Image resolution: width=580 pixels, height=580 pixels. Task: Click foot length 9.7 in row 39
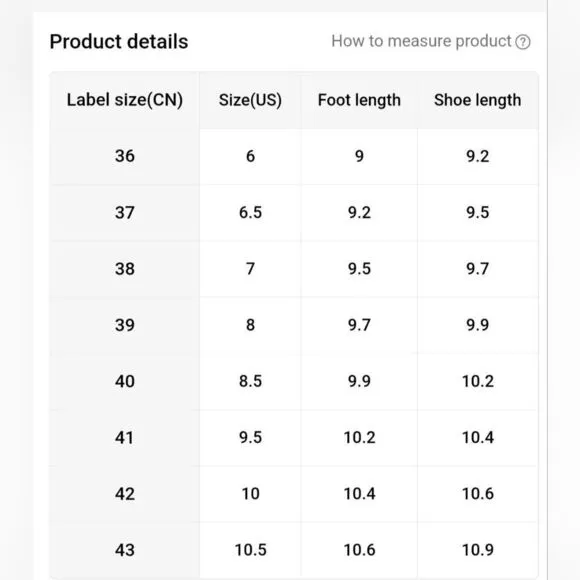(359, 325)
